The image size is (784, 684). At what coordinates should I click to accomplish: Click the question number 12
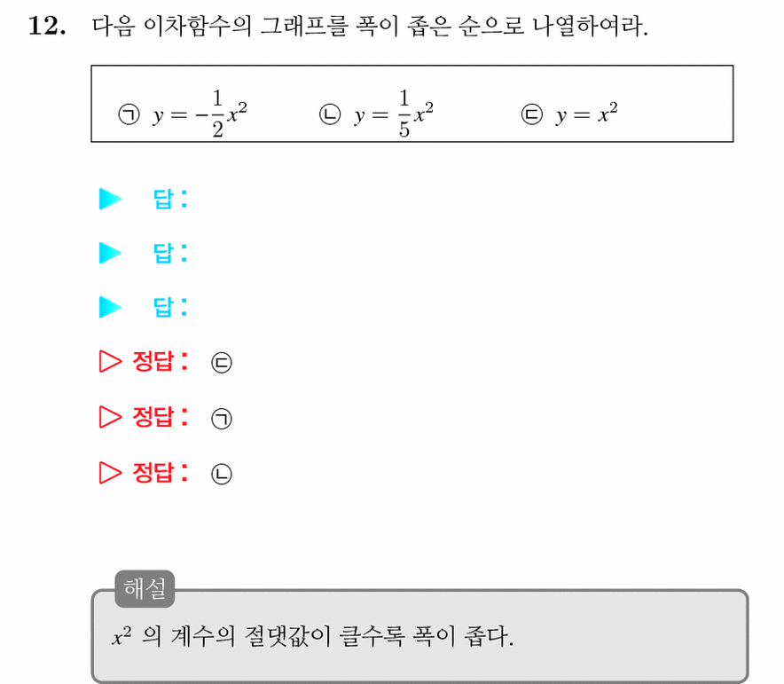(46, 26)
